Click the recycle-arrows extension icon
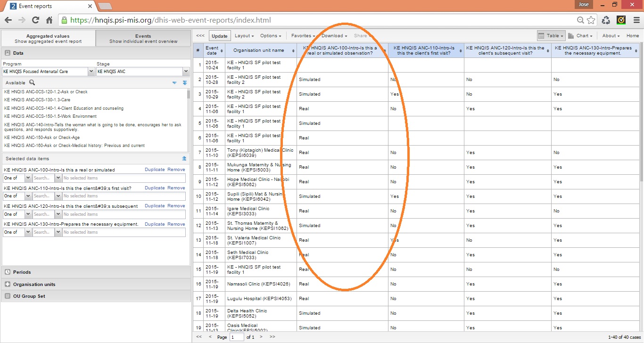This screenshot has width=644, height=343. coord(606,20)
